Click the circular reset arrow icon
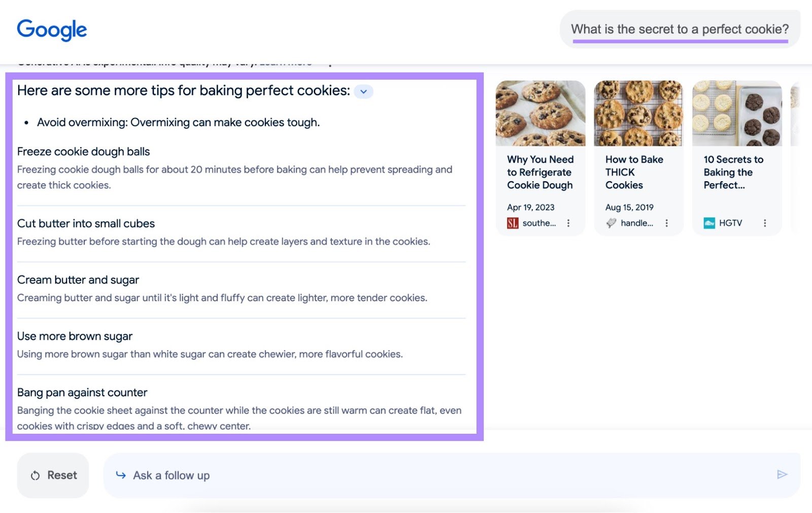The width and height of the screenshot is (812, 513). pyautogui.click(x=35, y=475)
